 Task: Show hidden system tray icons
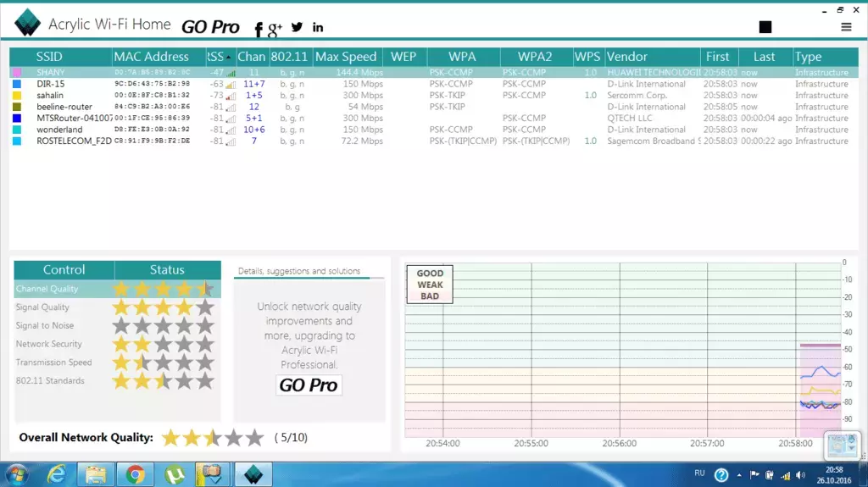coord(739,475)
